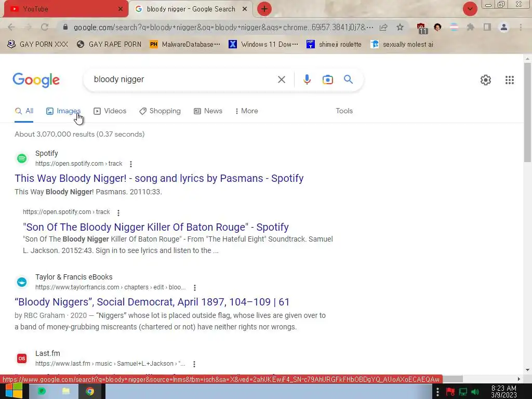Click the red flag tray icon

coord(450,392)
